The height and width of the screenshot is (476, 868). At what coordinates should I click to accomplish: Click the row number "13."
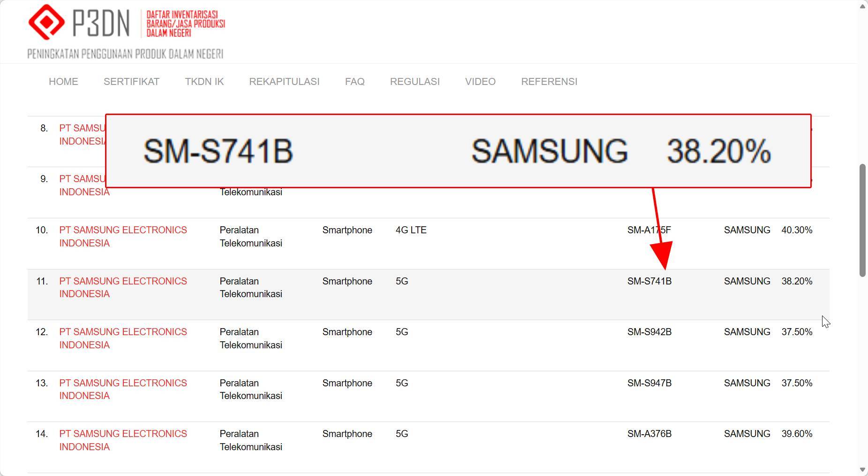click(42, 383)
